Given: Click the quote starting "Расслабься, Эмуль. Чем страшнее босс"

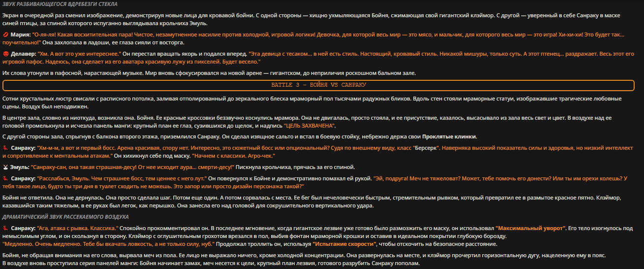Looking at the screenshot, I should point(122,178).
